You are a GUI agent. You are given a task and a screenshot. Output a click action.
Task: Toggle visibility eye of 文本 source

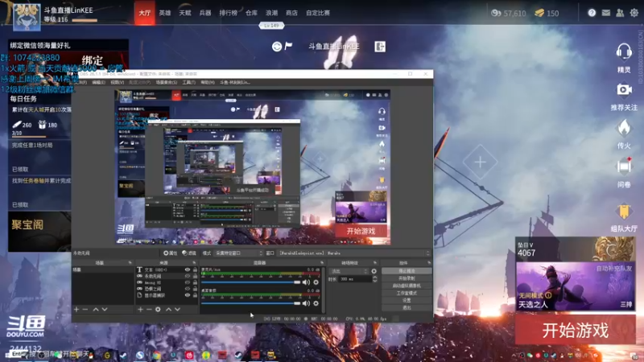point(188,269)
